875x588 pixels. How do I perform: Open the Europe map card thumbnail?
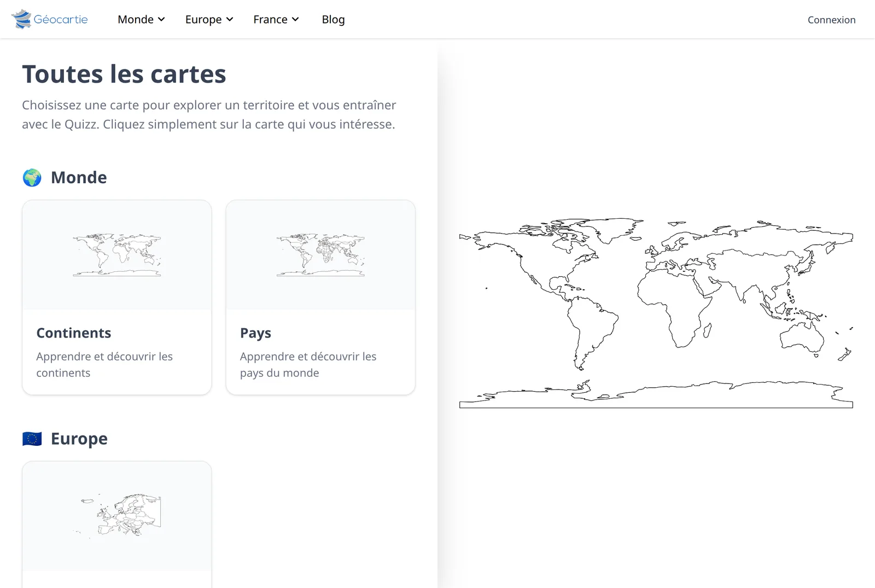[x=117, y=516]
